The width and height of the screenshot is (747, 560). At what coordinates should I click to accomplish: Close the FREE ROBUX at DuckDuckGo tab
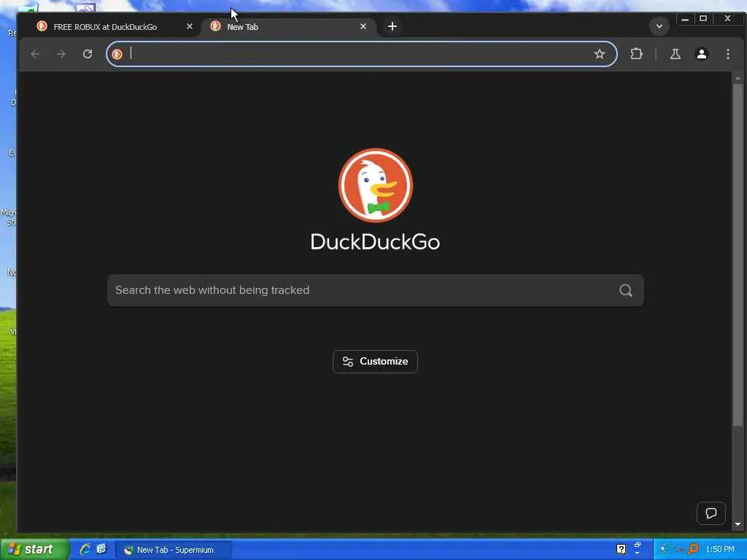click(x=190, y=26)
